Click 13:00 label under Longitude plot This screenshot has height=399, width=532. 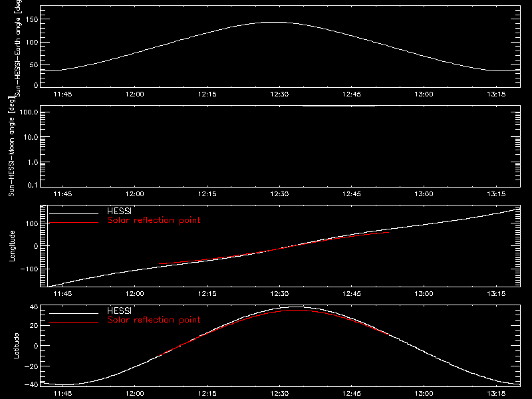tap(424, 294)
